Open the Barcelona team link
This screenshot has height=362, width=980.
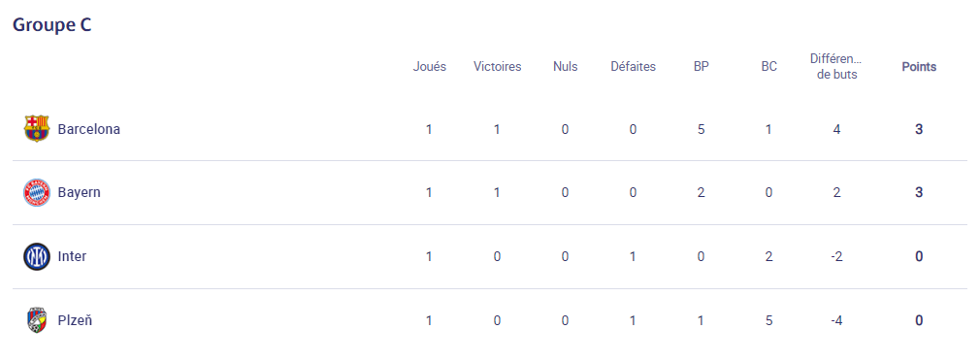pyautogui.click(x=88, y=129)
